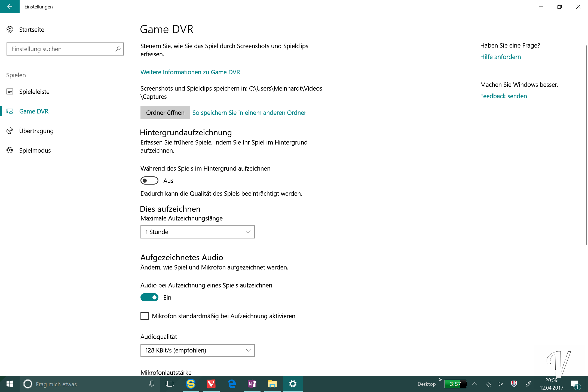588x392 pixels.
Task: Expand the Audioqualität dropdown
Action: click(197, 350)
